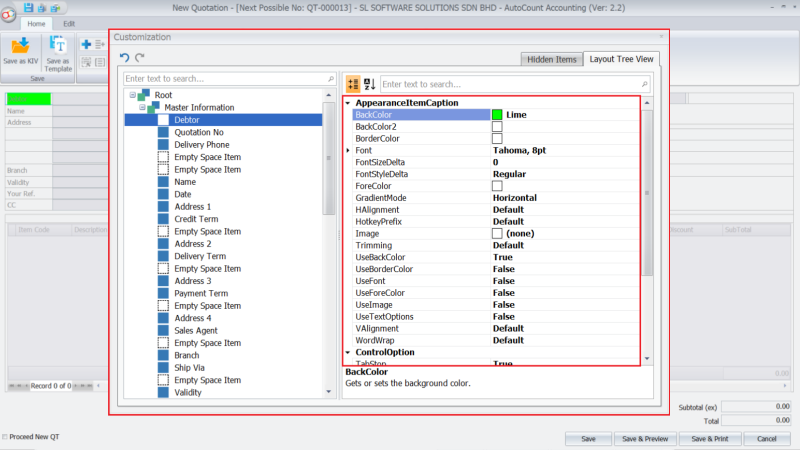This screenshot has height=450, width=800.
Task: Toggle Proceed New QT checkbox
Action: click(x=5, y=437)
